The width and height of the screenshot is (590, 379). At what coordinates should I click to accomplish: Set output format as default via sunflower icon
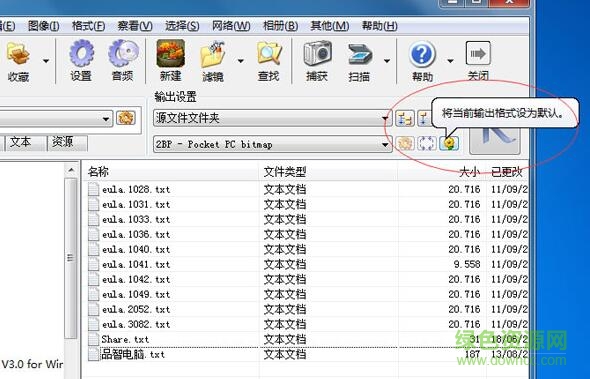click(x=449, y=143)
